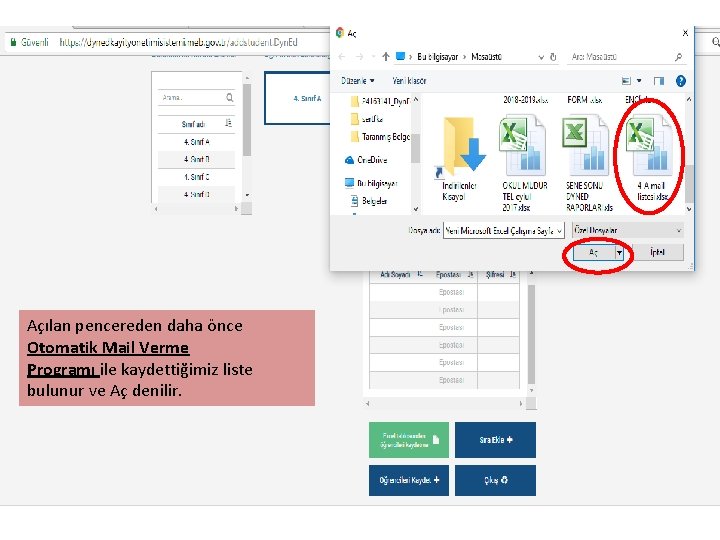Toggle the preview pane icon in dialog
The width and height of the screenshot is (720, 540).
click(x=658, y=81)
